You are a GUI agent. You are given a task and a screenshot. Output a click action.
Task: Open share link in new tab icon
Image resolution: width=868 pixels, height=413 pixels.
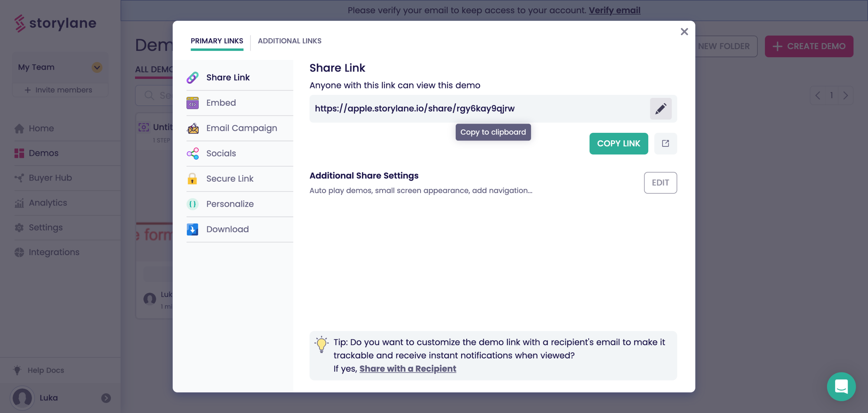coord(665,143)
